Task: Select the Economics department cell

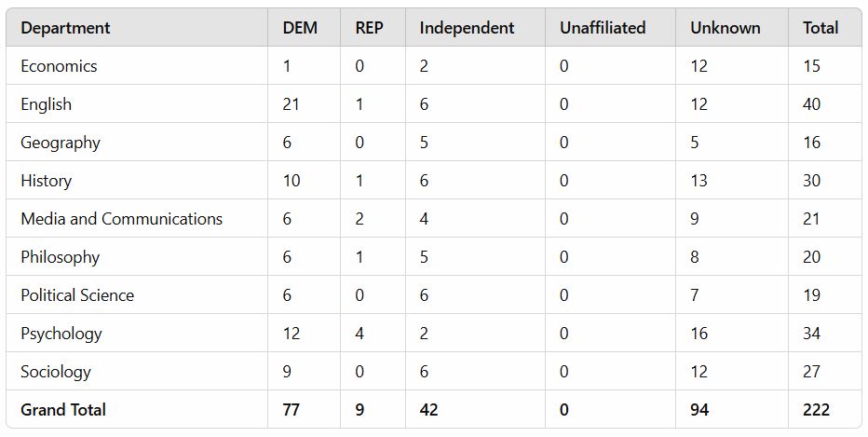Action: [x=59, y=66]
